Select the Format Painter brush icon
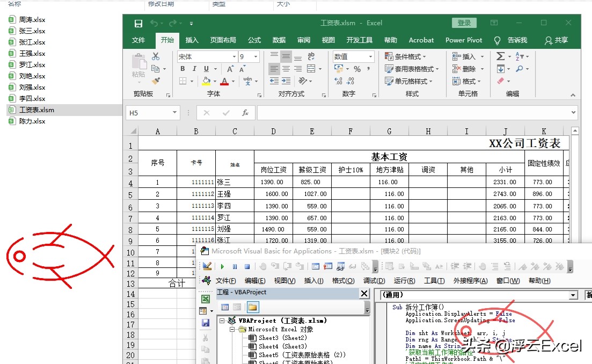 tap(156, 81)
